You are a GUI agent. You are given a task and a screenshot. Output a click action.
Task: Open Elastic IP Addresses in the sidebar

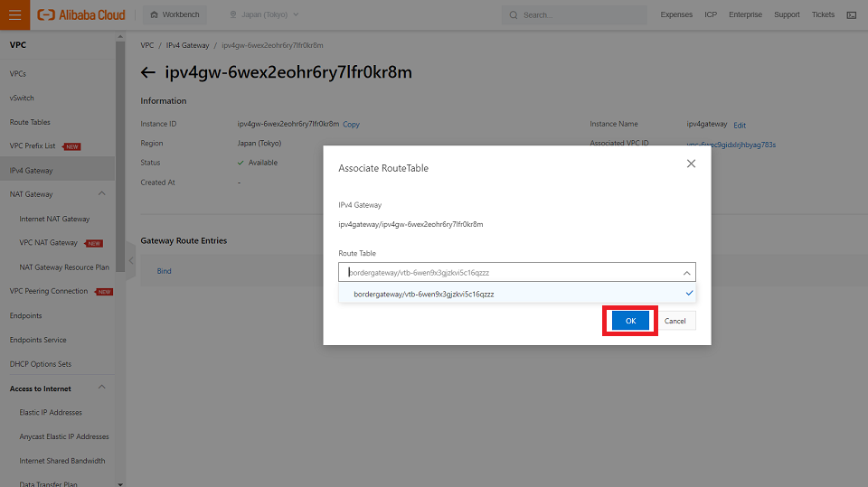tap(51, 413)
